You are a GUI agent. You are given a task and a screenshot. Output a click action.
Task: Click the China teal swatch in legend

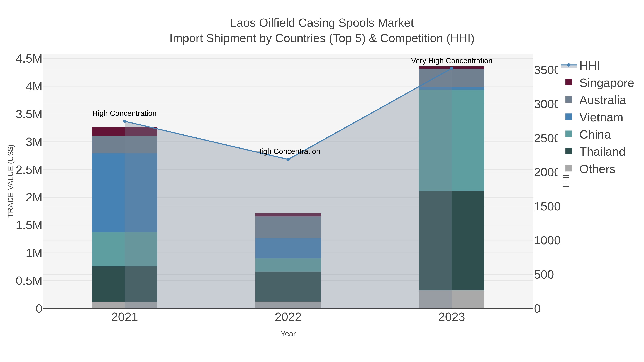pyautogui.click(x=569, y=134)
